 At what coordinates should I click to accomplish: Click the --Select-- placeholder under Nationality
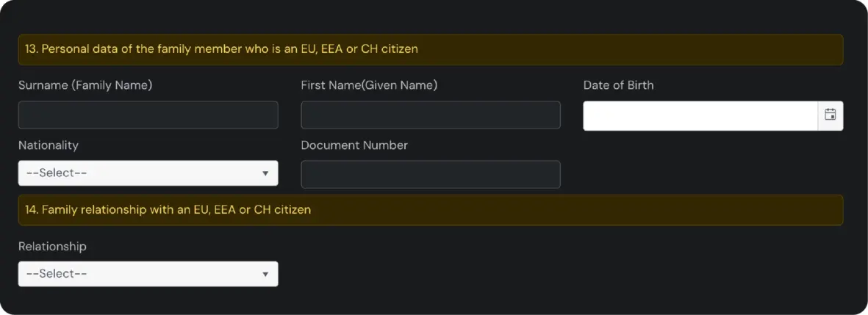(57, 173)
